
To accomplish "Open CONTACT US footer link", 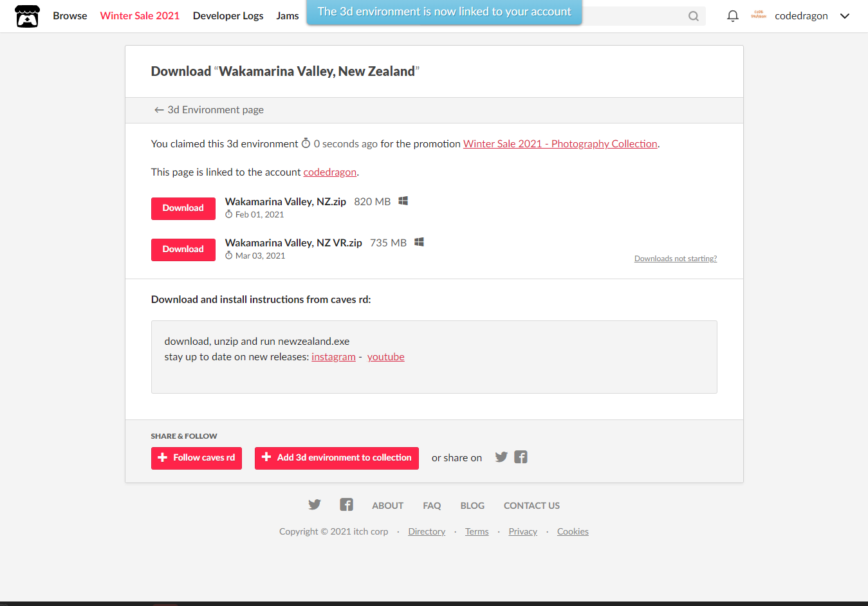I will pos(531,506).
